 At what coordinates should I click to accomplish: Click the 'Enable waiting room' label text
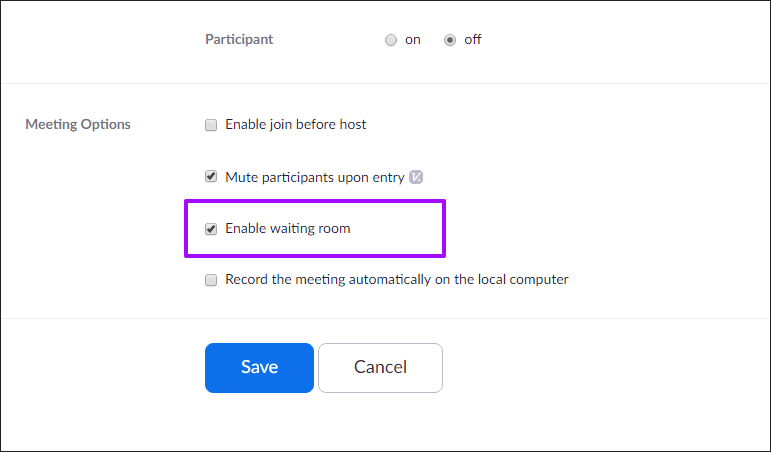287,229
